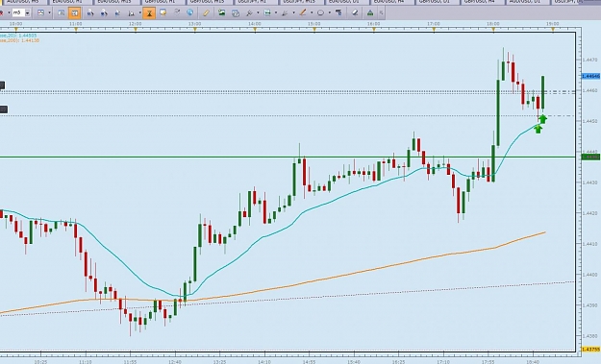Viewport: 601px width, 364px height.
Task: Switch to the AUD/USD, D1 chart tab
Action: [x=527, y=2]
